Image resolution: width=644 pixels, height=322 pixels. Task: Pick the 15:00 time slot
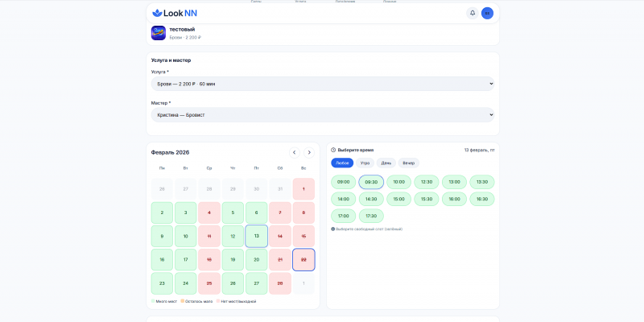[398, 199]
